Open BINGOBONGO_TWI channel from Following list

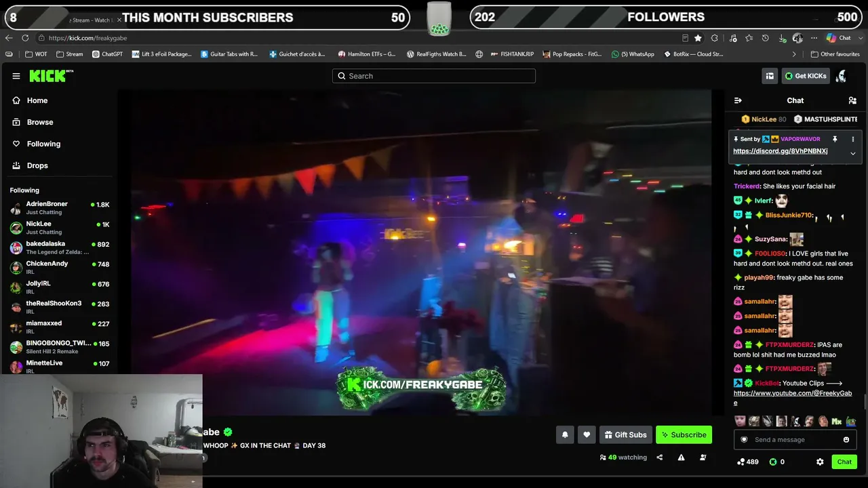(x=60, y=347)
